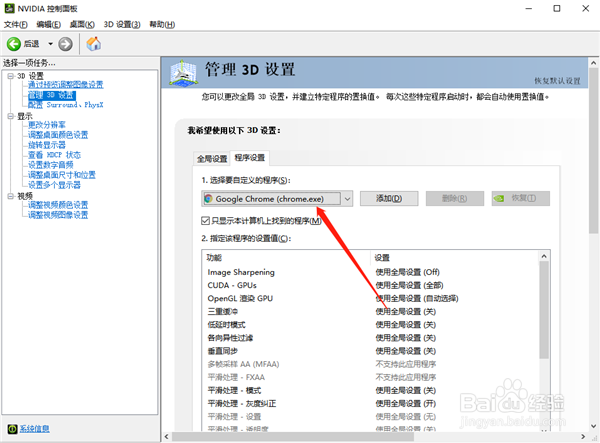
Task: Click the 删除(R) button
Action: [x=455, y=199]
